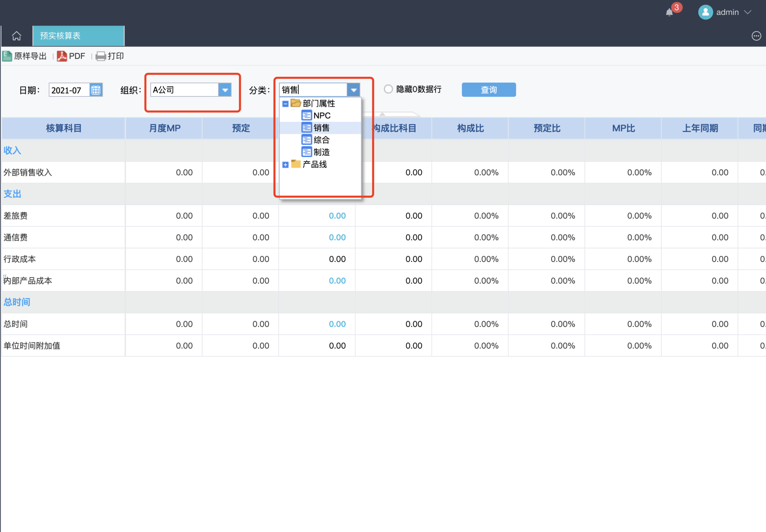Expand the admin account chevron menu
The height and width of the screenshot is (532, 766).
point(748,12)
